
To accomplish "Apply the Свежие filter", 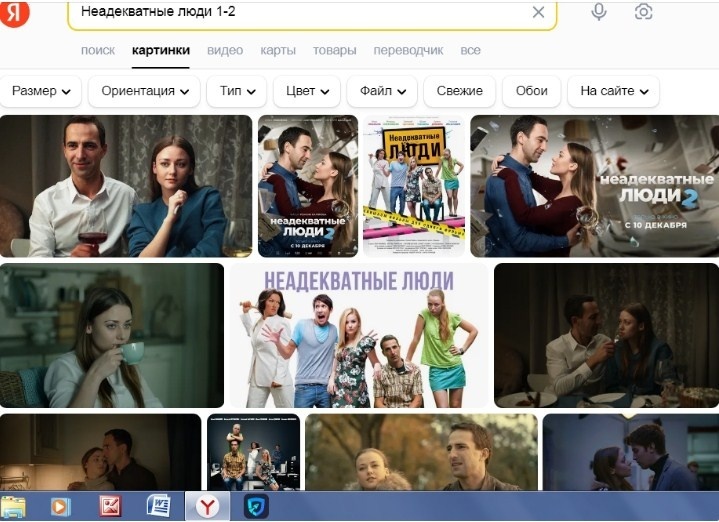I will tap(459, 91).
